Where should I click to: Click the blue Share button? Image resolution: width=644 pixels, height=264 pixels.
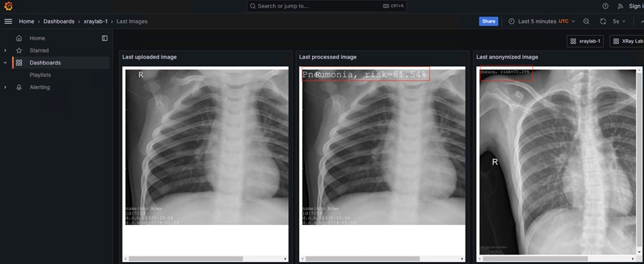[489, 21]
